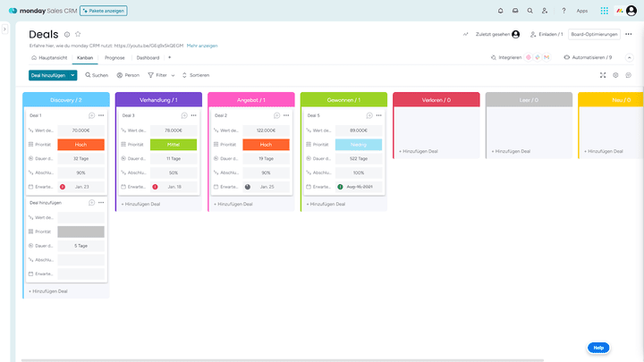
Task: Open the help question mark icon
Action: click(x=563, y=11)
